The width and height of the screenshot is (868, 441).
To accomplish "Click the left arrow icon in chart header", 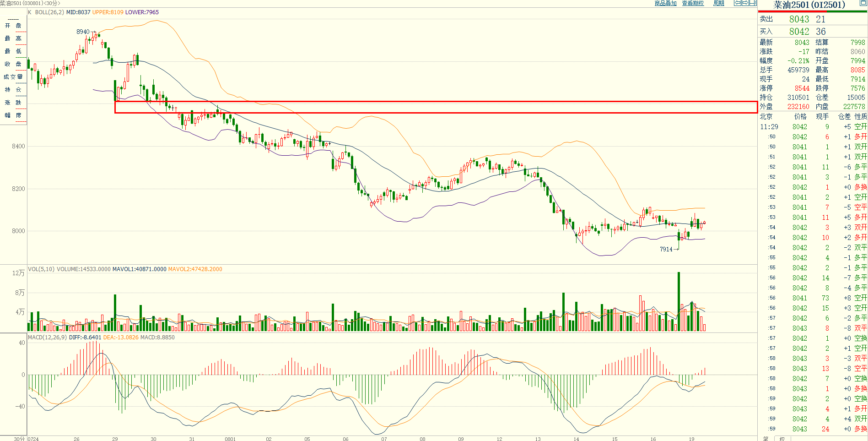I will click(x=738, y=3).
